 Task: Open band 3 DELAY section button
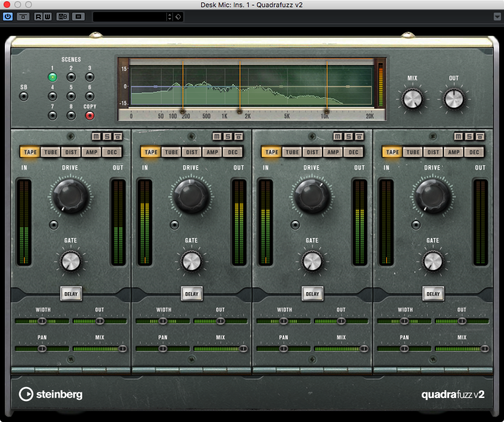(x=312, y=294)
